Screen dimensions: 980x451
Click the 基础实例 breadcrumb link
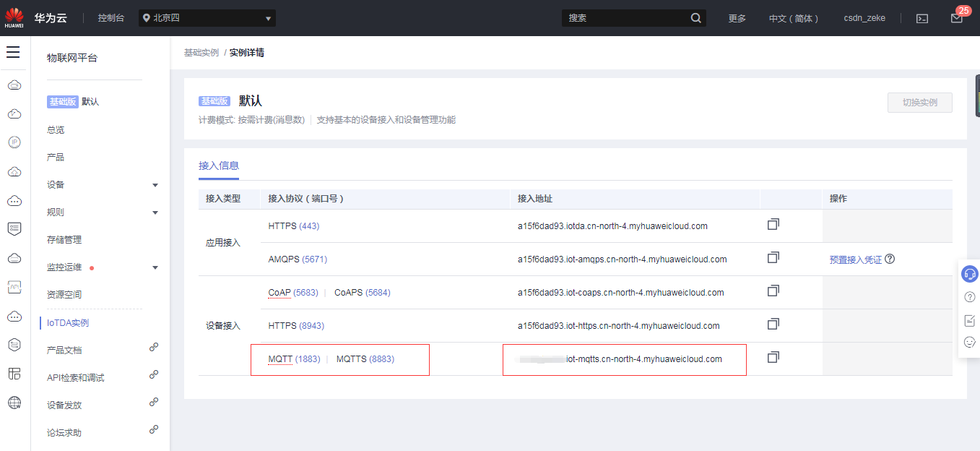(x=201, y=53)
